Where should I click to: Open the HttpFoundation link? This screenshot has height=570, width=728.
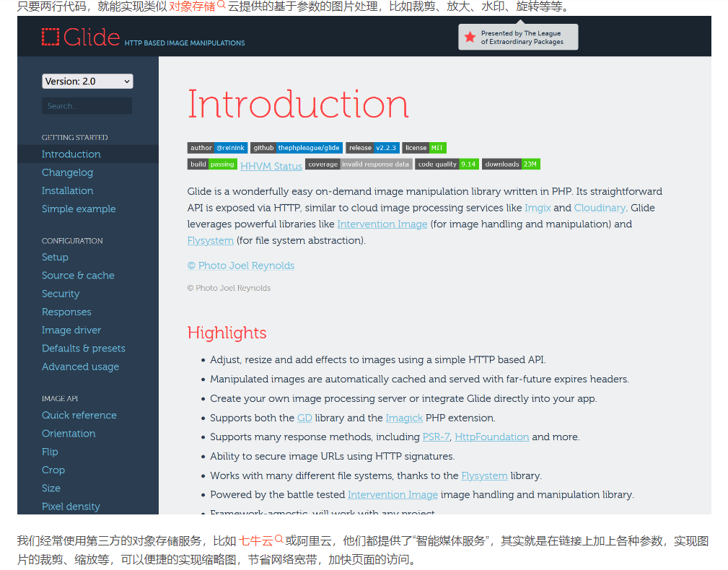click(491, 437)
